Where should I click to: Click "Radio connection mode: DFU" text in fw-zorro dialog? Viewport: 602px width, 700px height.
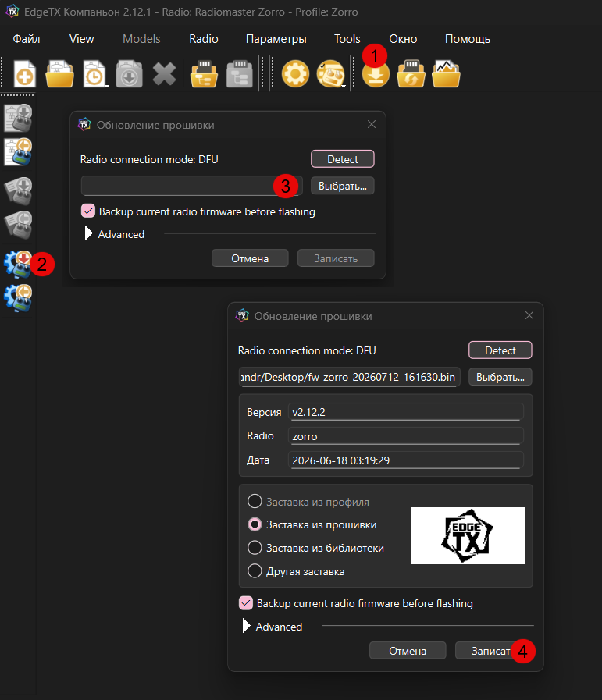point(307,350)
